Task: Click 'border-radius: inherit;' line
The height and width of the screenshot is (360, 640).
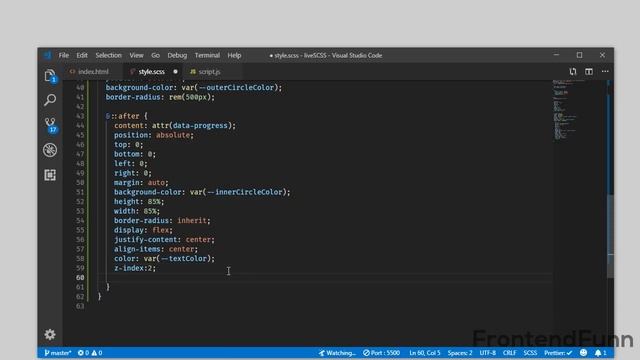Action: click(x=162, y=220)
